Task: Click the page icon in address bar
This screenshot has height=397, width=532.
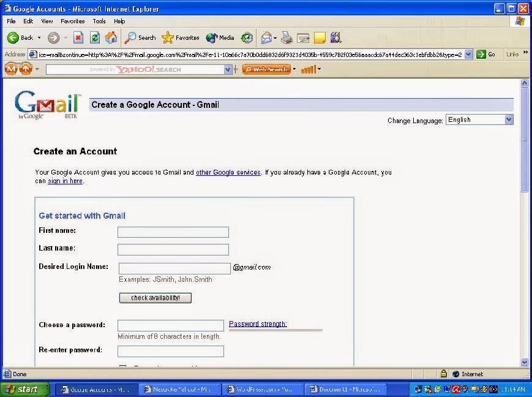Action: (33, 55)
